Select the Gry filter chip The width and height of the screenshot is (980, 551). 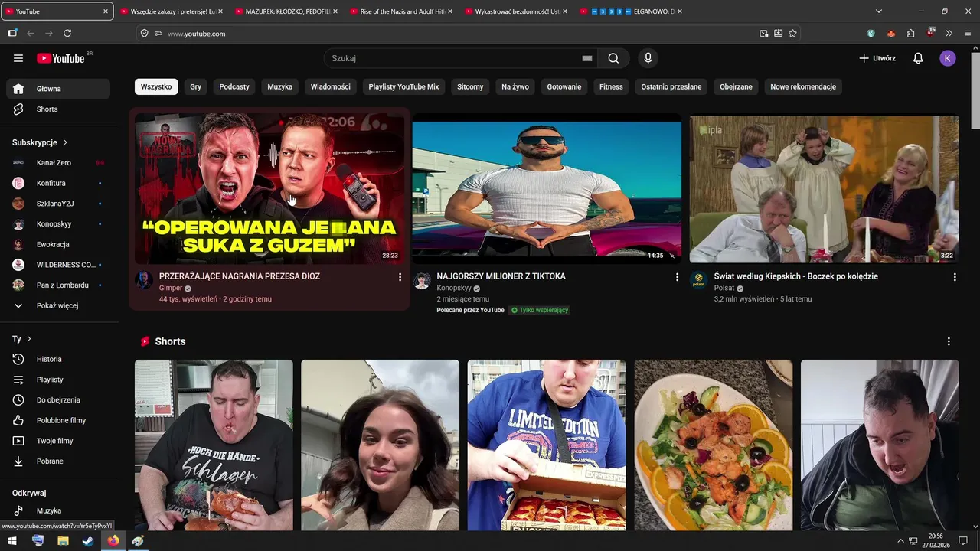(196, 86)
